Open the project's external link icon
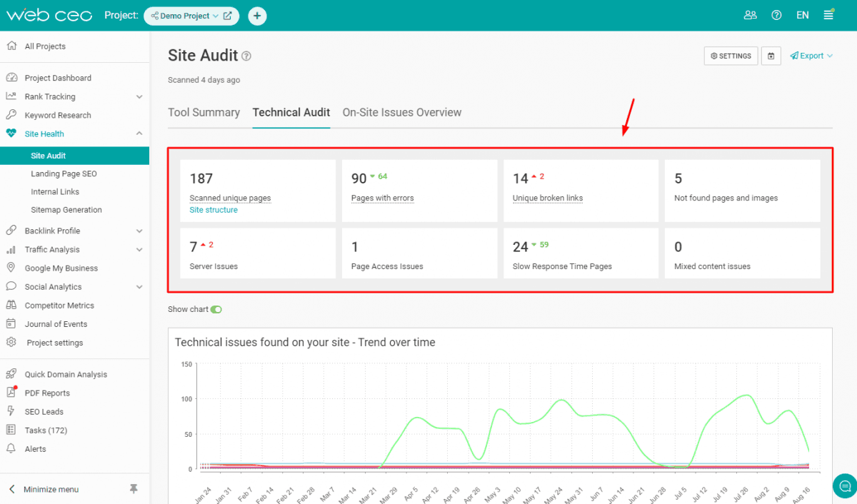Viewport: 857px width, 504px height. [x=228, y=16]
